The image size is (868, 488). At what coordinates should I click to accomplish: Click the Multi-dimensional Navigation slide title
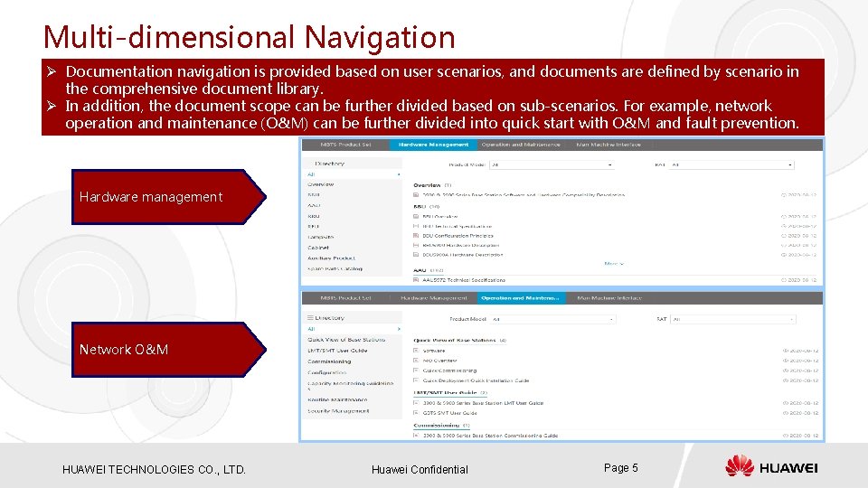coord(250,37)
